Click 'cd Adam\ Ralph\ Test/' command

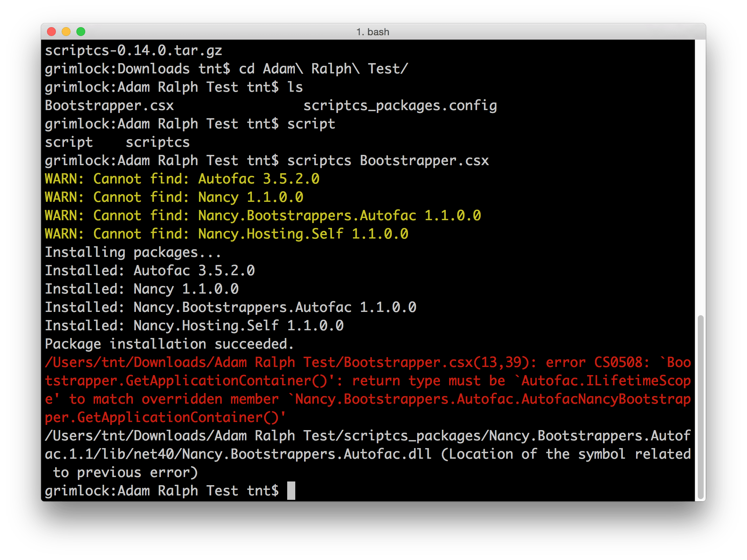click(323, 69)
